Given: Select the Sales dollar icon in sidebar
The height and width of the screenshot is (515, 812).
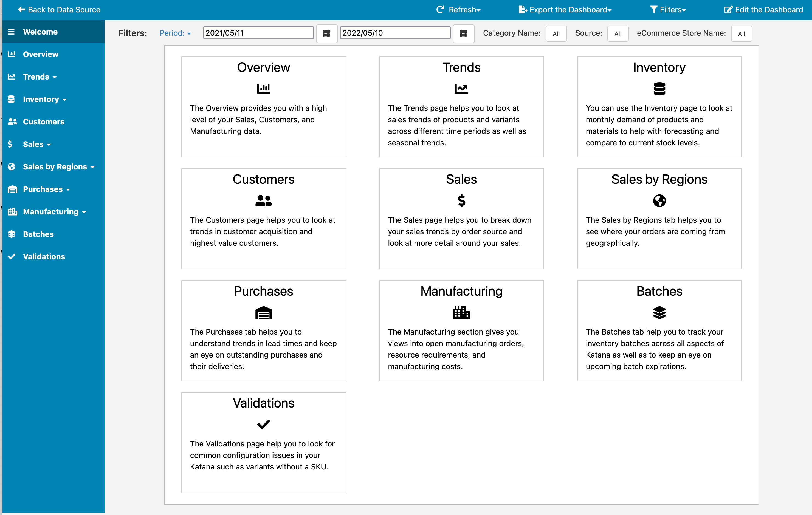Looking at the screenshot, I should coord(10,144).
